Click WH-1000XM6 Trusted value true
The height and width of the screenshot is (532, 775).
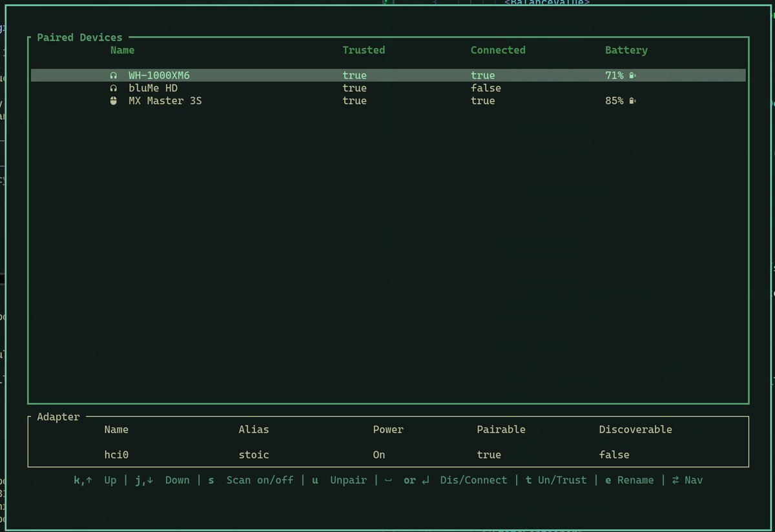pos(355,76)
